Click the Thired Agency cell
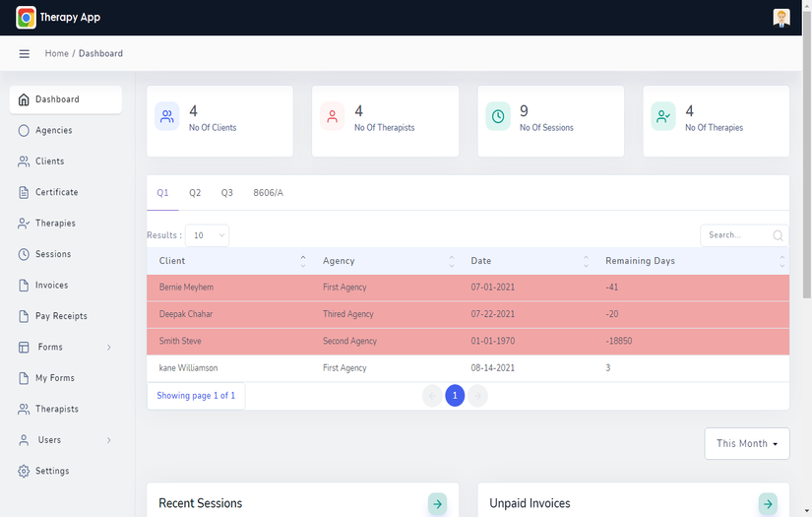Viewport: 812px width, 517px height. (x=348, y=314)
